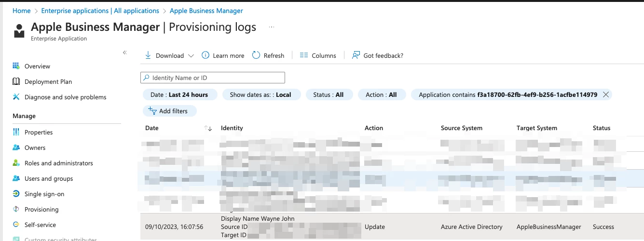Click Got feedback? button
Viewport: 644px width, 241px height.
coord(378,55)
